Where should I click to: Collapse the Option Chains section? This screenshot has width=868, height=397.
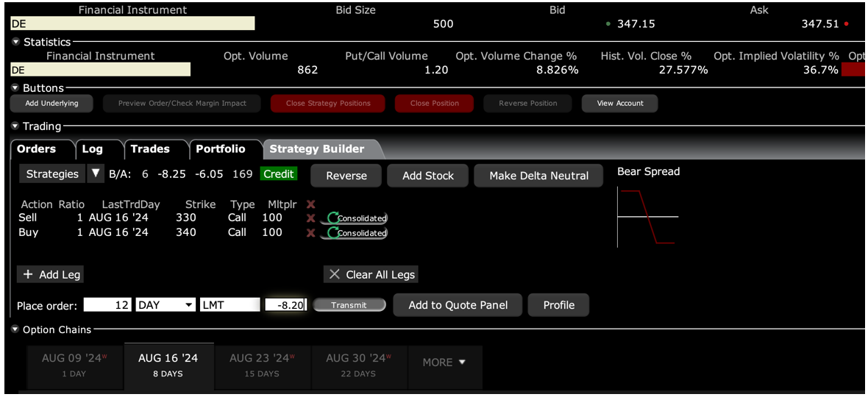tap(16, 330)
